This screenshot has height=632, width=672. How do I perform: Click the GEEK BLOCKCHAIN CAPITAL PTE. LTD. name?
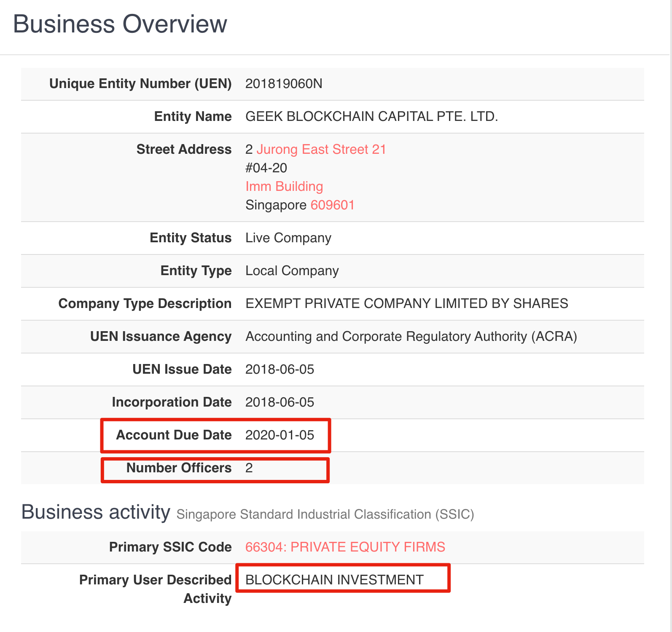point(371,117)
